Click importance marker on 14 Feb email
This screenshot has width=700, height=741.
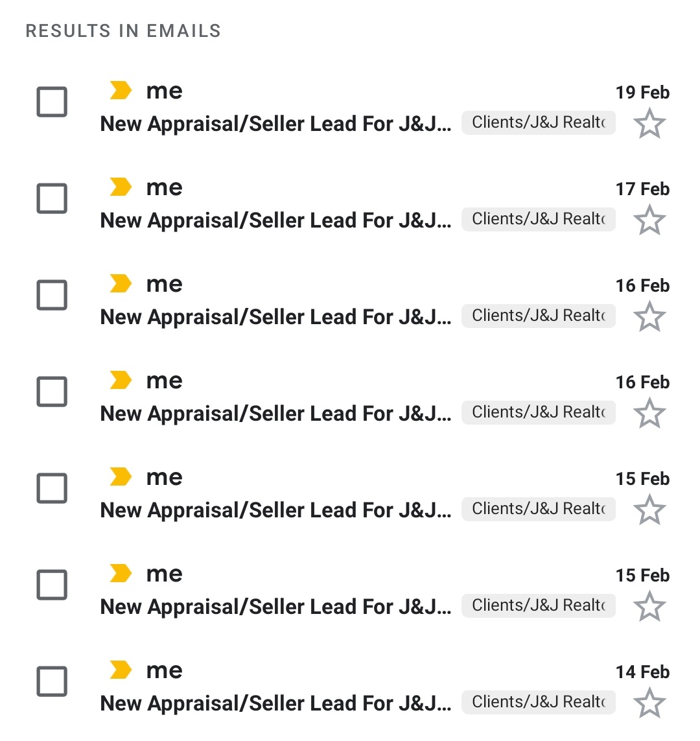coord(121,670)
